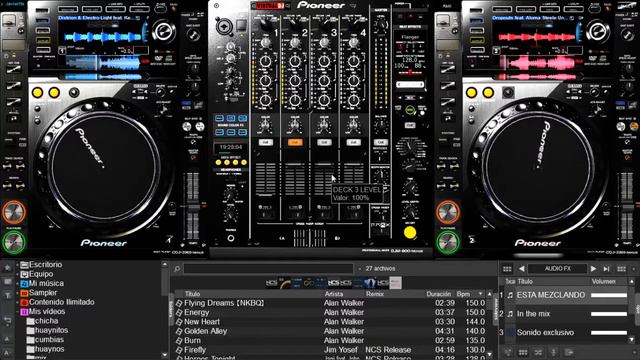Screen dimensions: 640x360
Task: Expand the Contenido Ilimitado tree node
Action: click(18, 302)
